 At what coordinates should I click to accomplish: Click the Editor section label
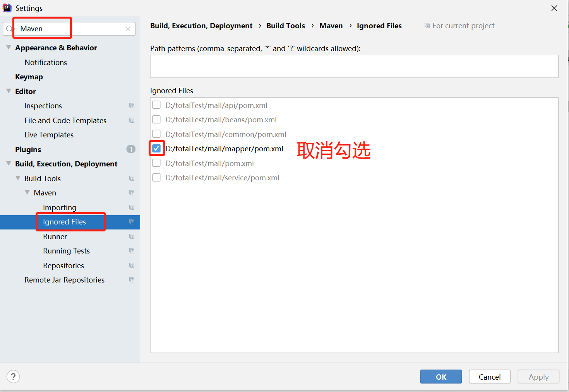point(26,91)
